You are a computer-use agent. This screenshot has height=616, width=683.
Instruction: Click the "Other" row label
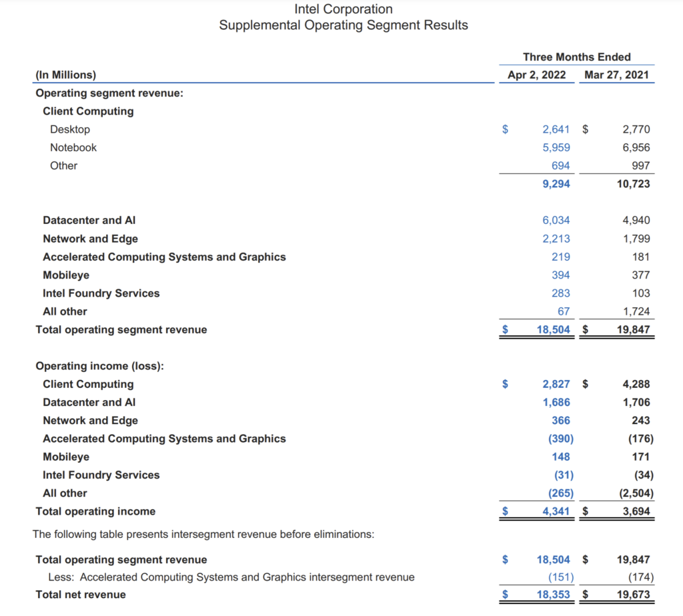(63, 166)
